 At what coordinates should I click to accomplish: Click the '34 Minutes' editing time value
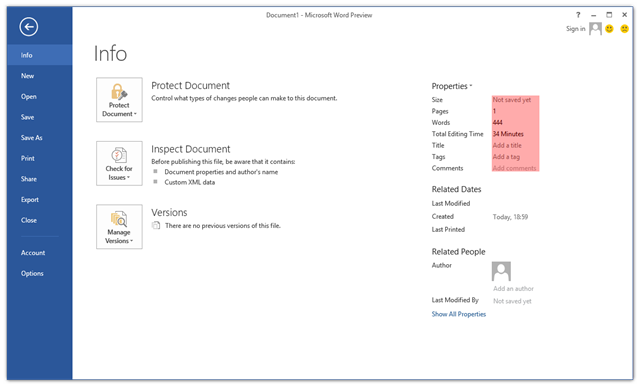click(508, 134)
